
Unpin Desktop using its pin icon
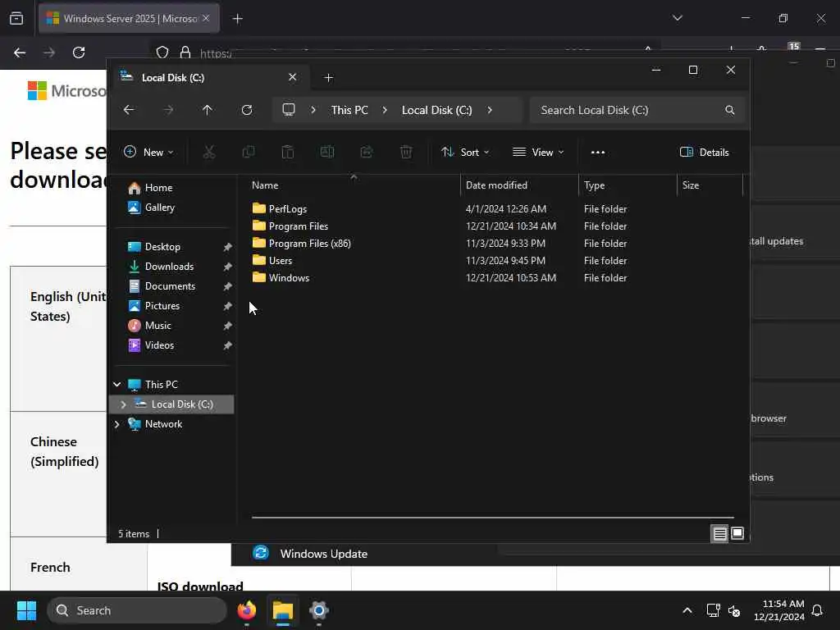(x=228, y=247)
